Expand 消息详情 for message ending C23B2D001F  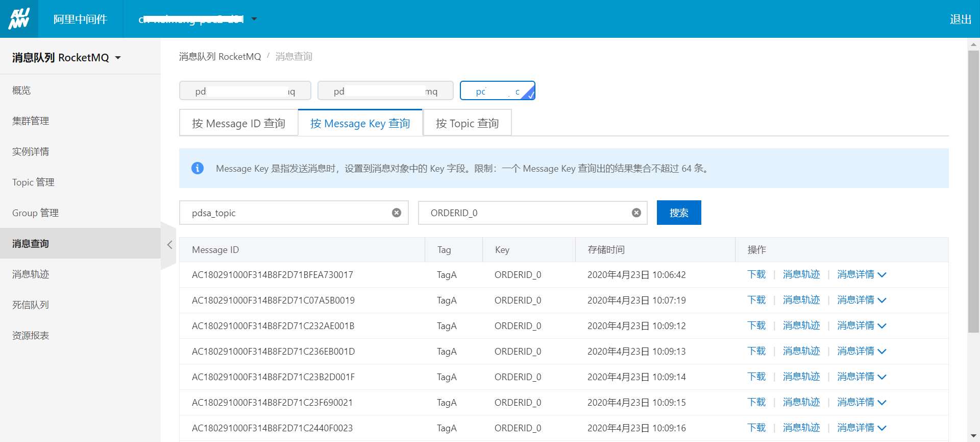point(862,377)
